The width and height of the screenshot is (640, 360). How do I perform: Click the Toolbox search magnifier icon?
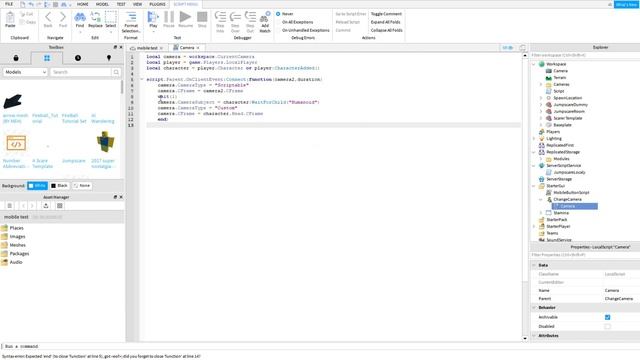(x=116, y=72)
